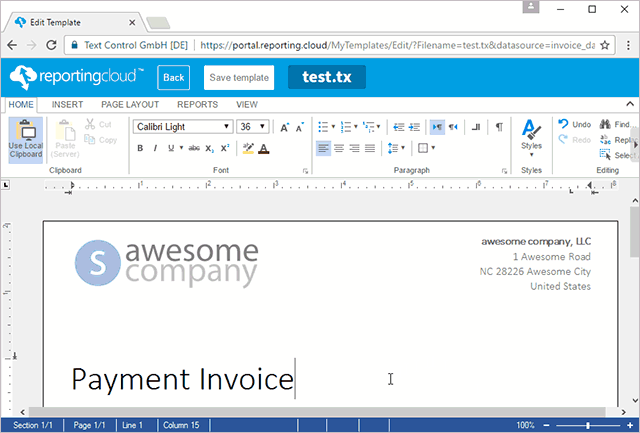640x433 pixels.
Task: Apply bold formatting
Action: (x=140, y=148)
